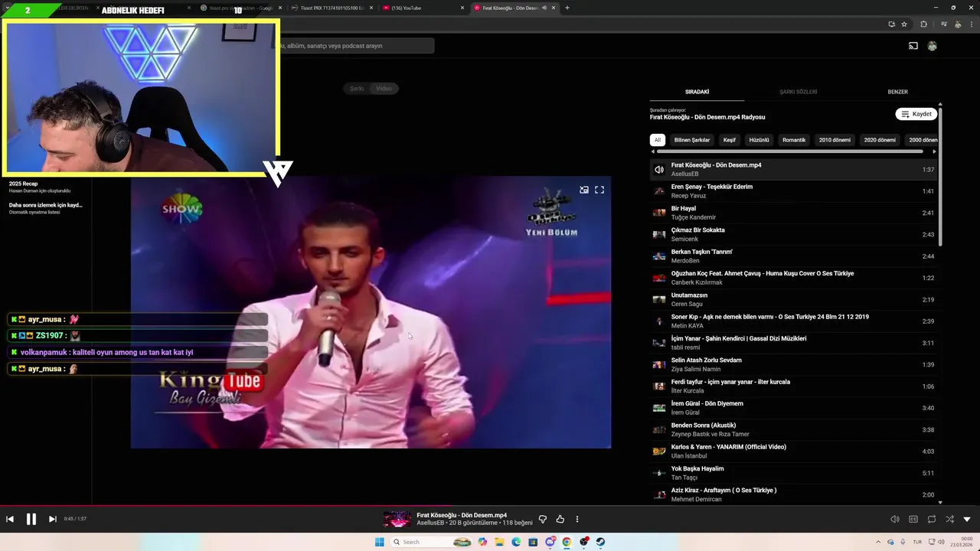The width and height of the screenshot is (980, 551).
Task: Open the Chrome three-dot menu
Action: pos(970,24)
